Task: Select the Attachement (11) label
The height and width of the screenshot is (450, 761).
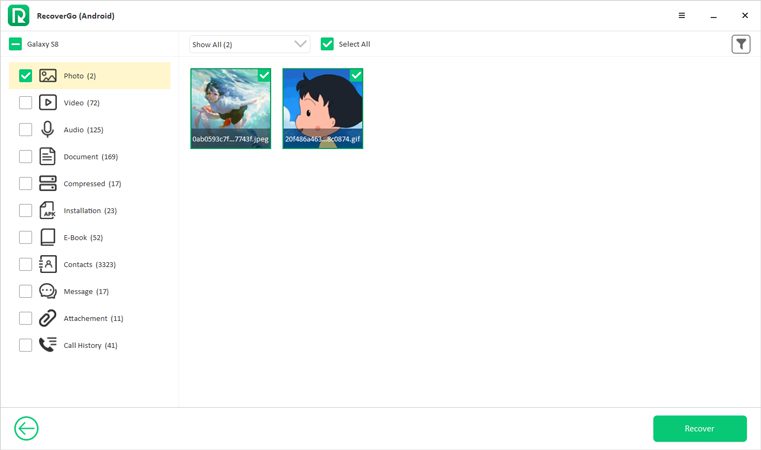Action: 93,318
